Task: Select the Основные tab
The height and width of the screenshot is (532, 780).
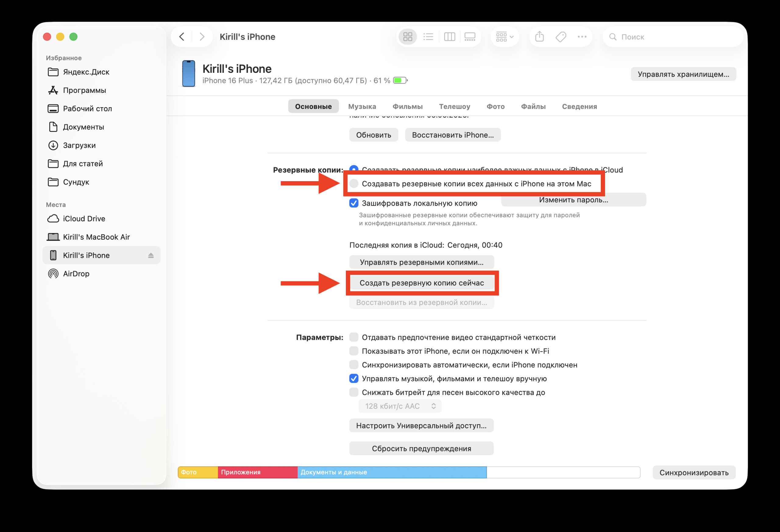Action: click(313, 106)
